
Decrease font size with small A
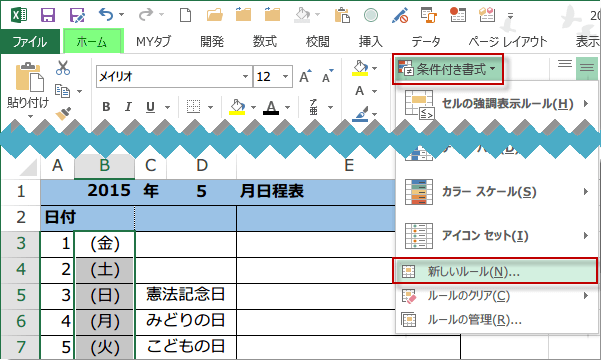[328, 76]
